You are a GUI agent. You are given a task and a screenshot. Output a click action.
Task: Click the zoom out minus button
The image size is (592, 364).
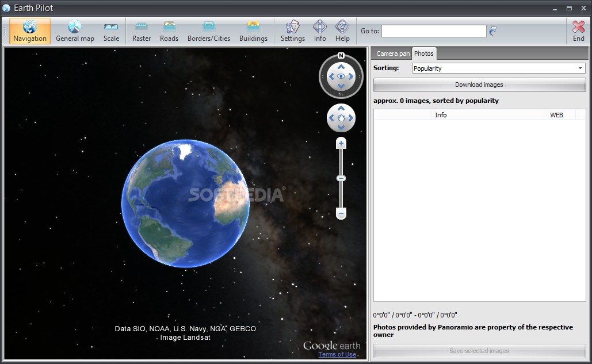pos(341,213)
